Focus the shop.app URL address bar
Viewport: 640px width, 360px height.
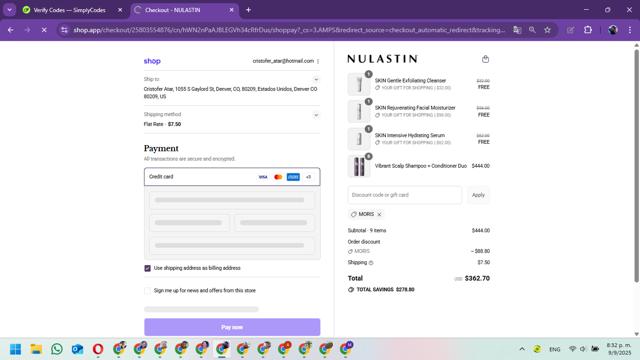pyautogui.click(x=289, y=30)
